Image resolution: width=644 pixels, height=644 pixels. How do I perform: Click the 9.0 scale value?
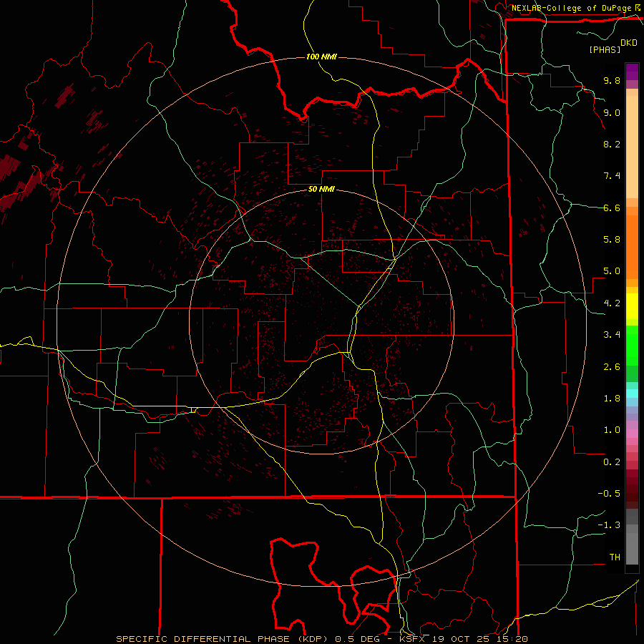pyautogui.click(x=612, y=112)
